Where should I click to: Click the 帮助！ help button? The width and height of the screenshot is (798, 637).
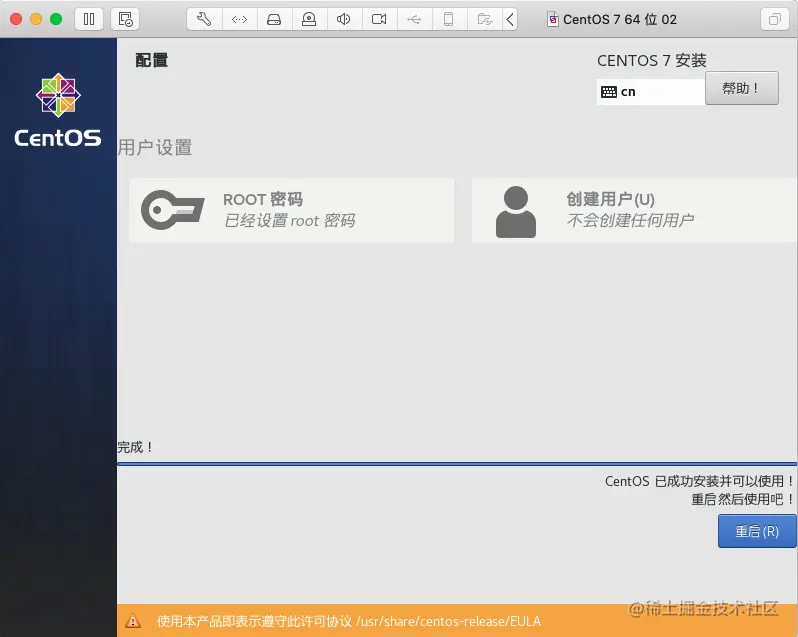click(x=742, y=89)
